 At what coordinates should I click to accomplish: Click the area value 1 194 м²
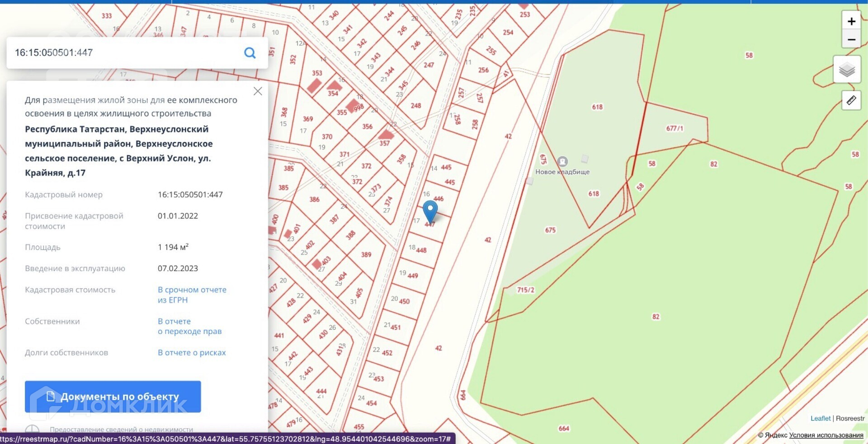(x=173, y=247)
